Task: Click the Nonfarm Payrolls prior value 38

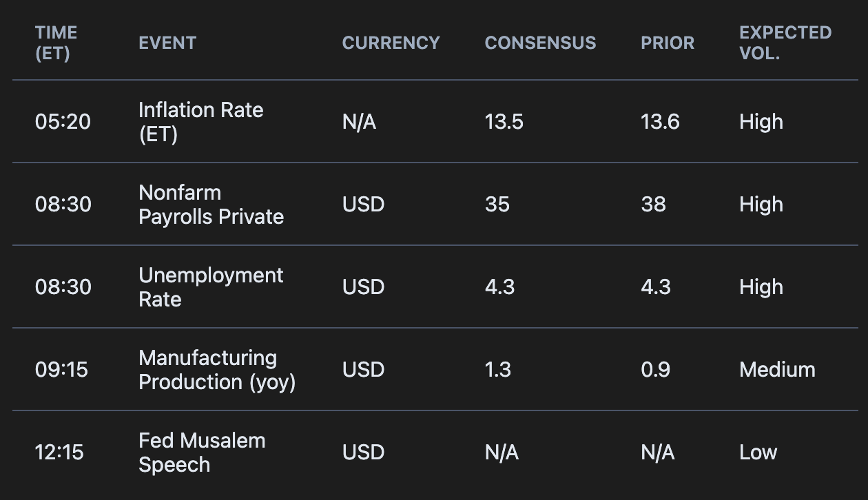Action: pos(653,205)
